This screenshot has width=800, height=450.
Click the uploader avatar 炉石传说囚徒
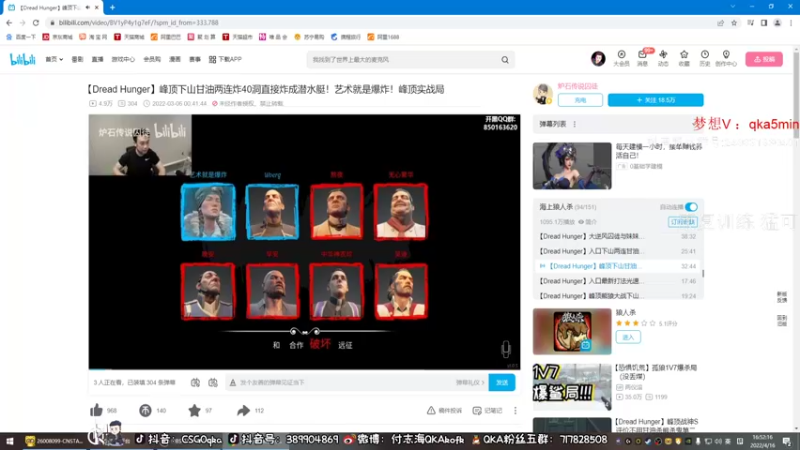543,94
